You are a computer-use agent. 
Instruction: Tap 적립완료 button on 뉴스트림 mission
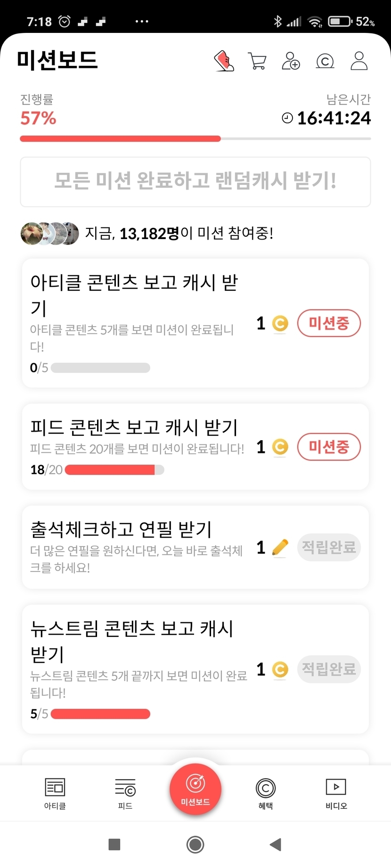tap(329, 669)
